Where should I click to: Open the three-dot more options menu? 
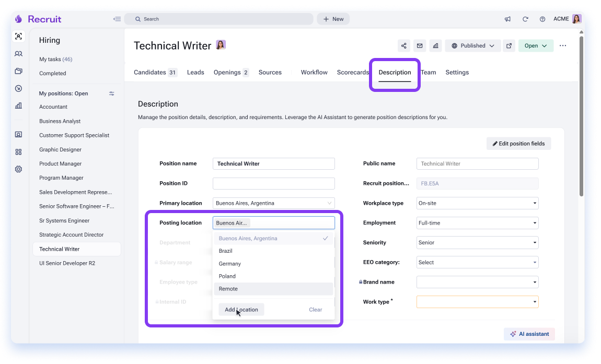click(563, 45)
